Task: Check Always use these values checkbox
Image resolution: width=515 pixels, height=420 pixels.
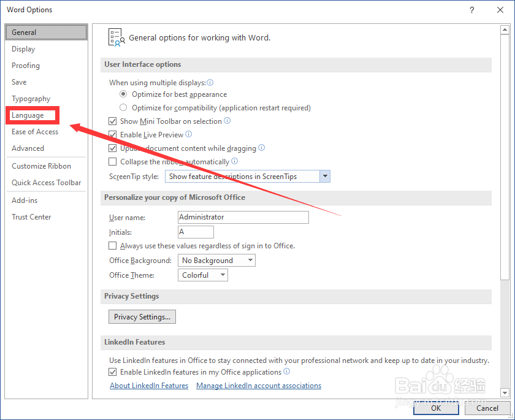Action: tap(113, 246)
